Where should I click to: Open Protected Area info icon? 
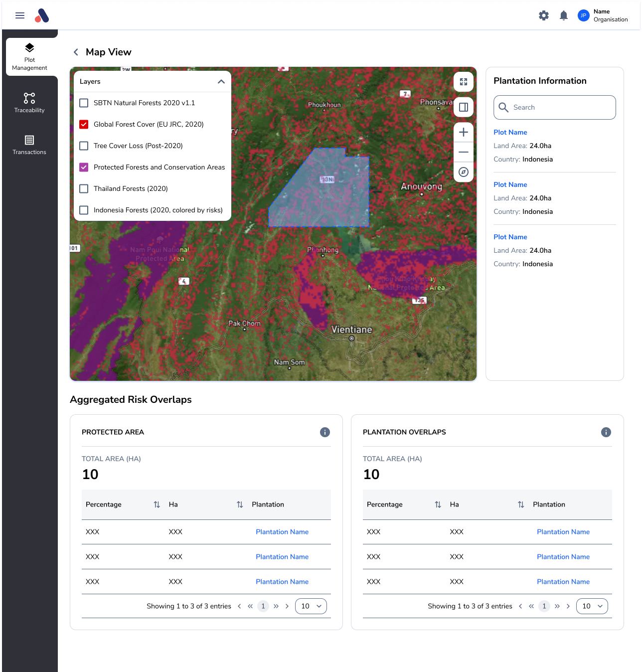(325, 432)
